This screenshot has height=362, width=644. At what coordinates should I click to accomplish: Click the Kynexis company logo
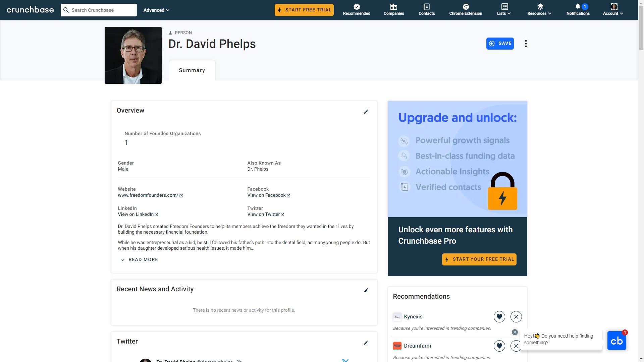397,317
